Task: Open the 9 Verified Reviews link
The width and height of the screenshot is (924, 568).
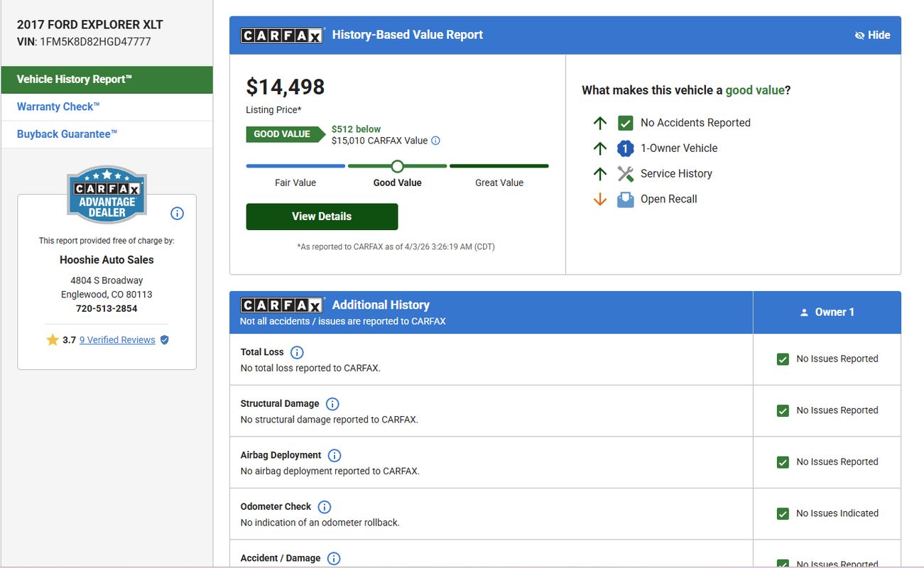Action: 117,340
